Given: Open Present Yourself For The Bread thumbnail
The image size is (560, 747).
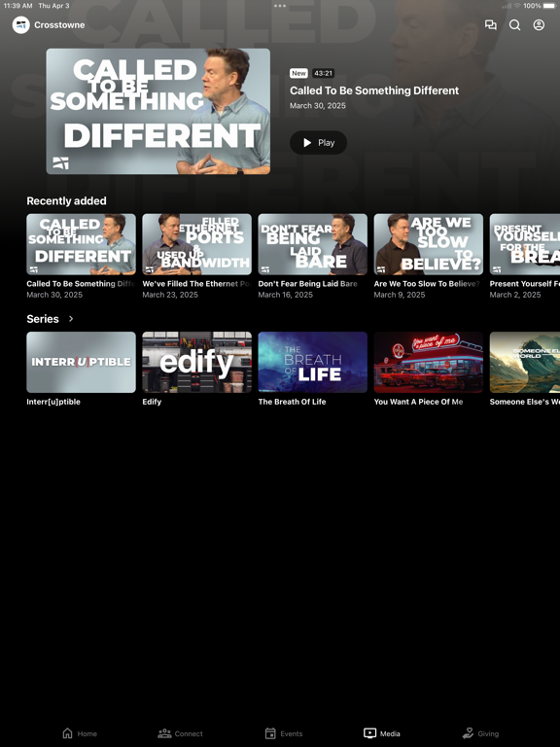Looking at the screenshot, I should point(525,244).
